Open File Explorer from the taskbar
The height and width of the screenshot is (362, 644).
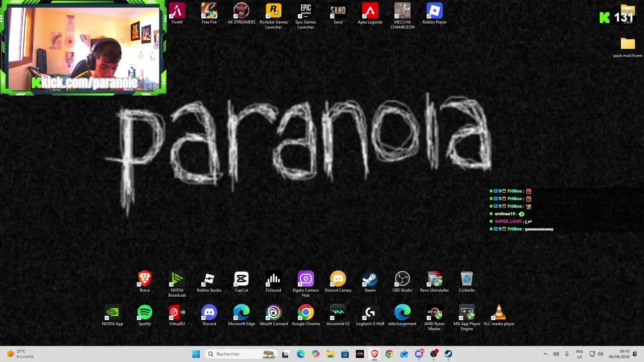point(330,354)
